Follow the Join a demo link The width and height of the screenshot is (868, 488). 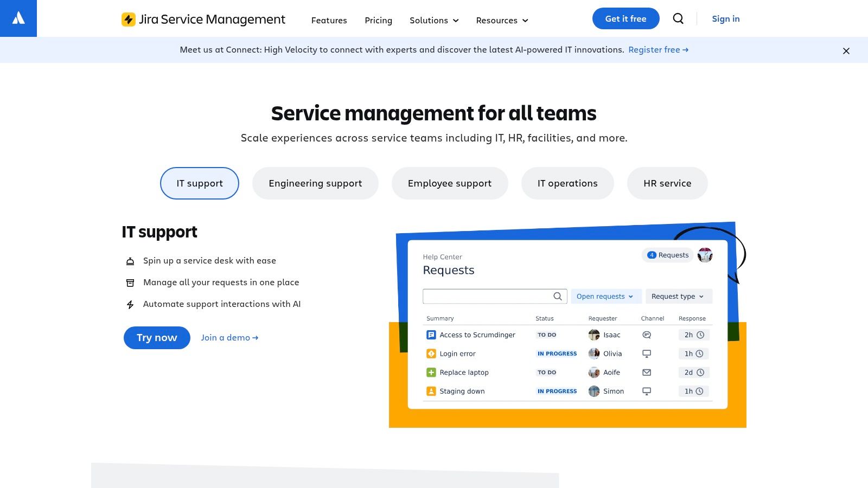click(x=229, y=338)
